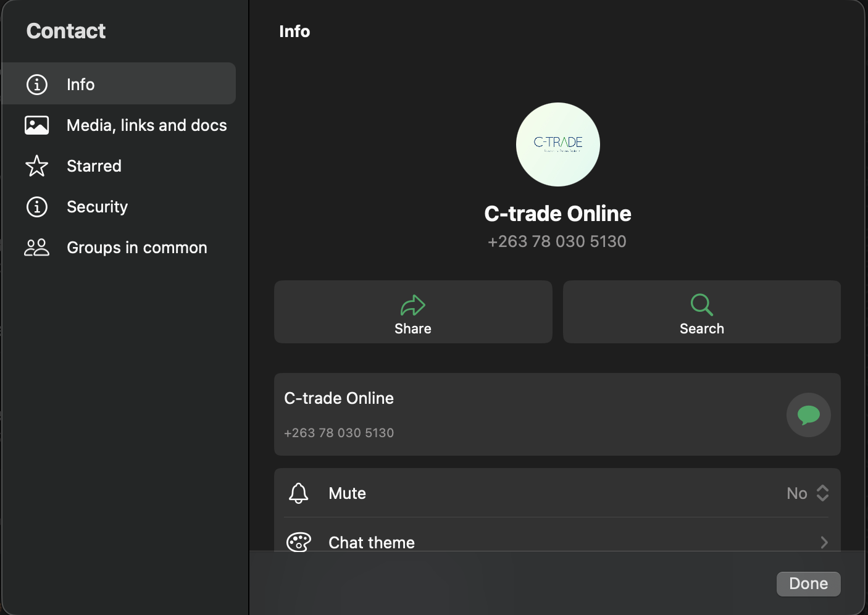
Task: Click the contact name C-trade Online
Action: [557, 213]
